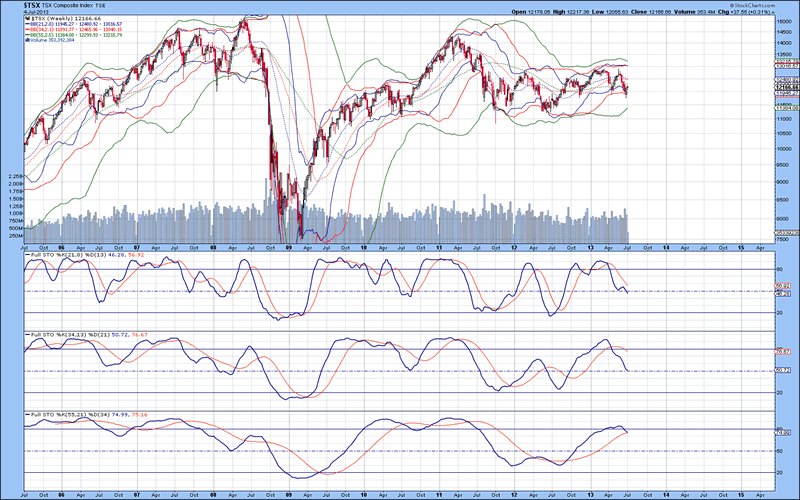Click the TSX Composite Index name text

tap(70, 5)
